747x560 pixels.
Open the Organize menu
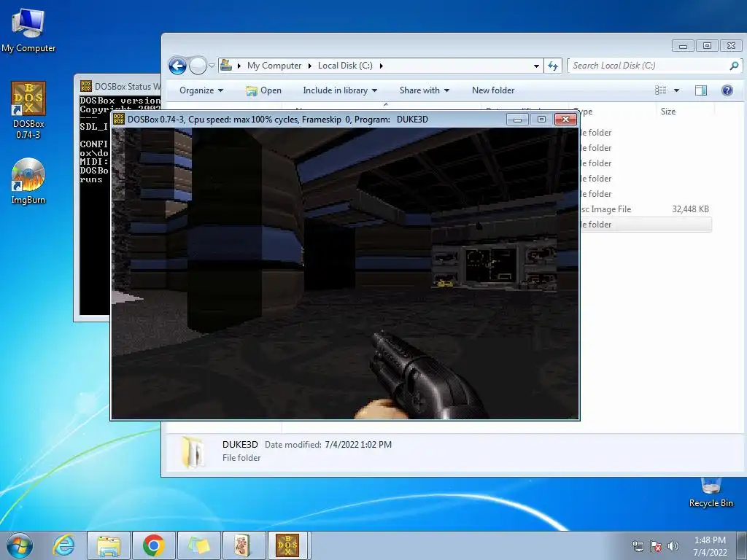(201, 90)
